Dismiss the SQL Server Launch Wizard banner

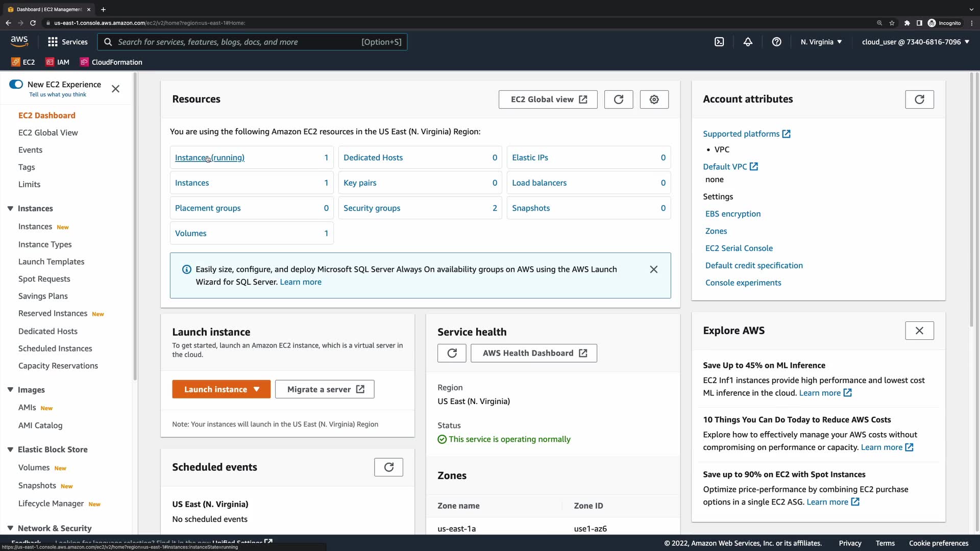click(x=653, y=269)
